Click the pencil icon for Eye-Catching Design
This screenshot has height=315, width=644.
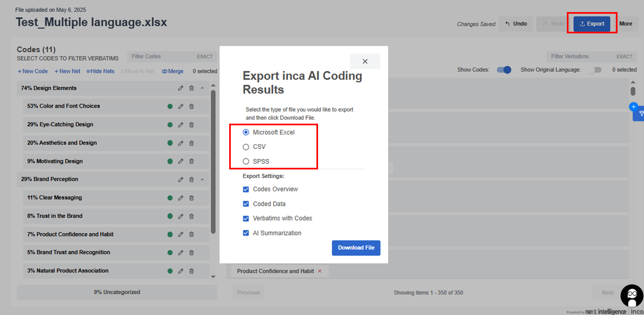coord(180,125)
